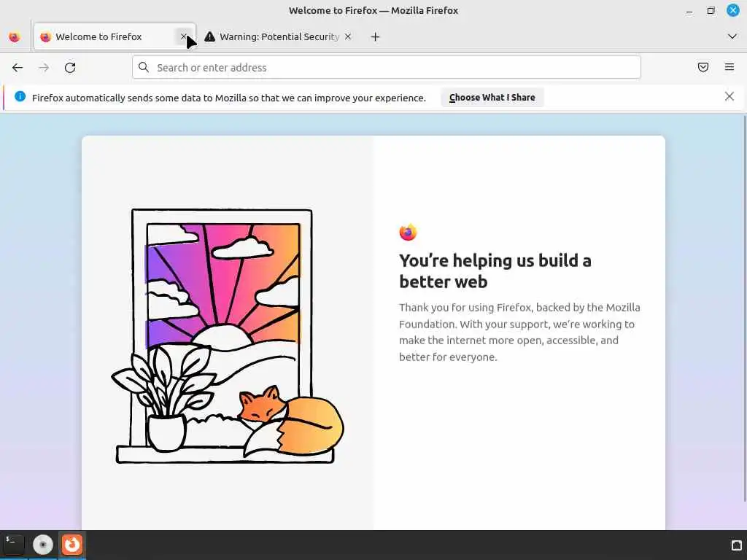This screenshot has height=560, width=747.
Task: Open the Save to Pocket icon
Action: click(x=703, y=67)
